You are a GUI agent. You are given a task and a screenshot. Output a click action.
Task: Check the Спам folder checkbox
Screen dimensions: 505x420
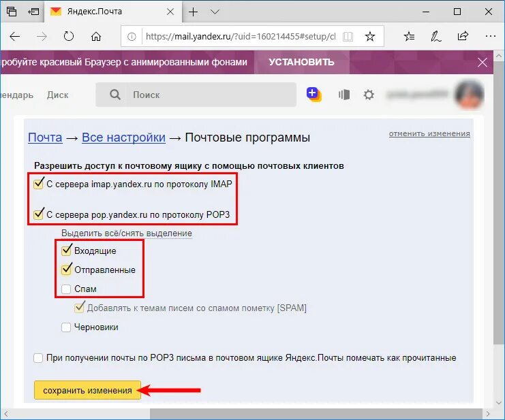66,289
